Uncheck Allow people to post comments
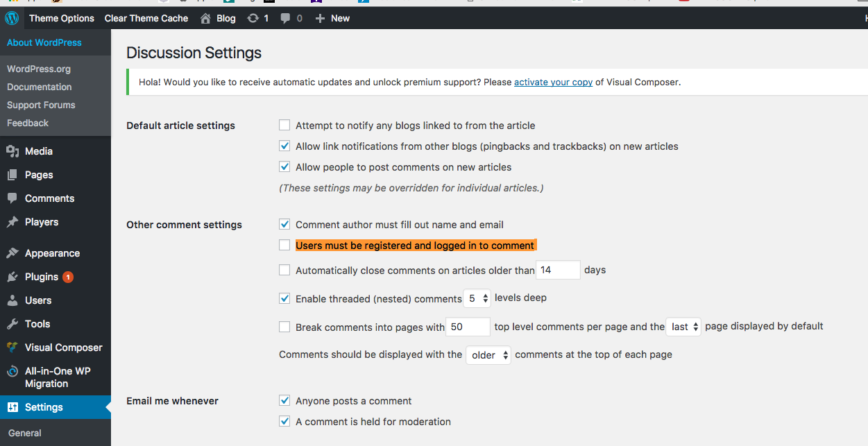The image size is (868, 446). pyautogui.click(x=284, y=167)
